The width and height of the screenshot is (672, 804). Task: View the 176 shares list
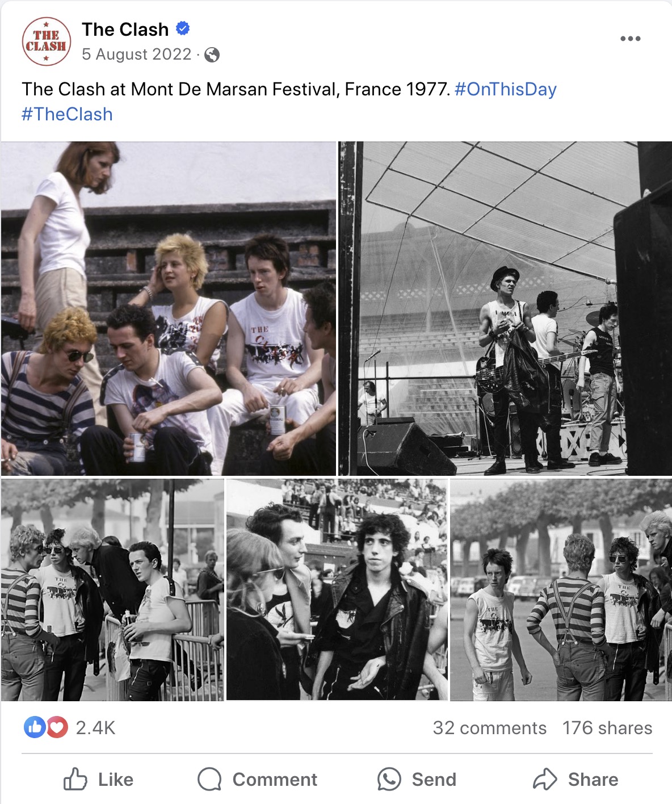pos(607,728)
